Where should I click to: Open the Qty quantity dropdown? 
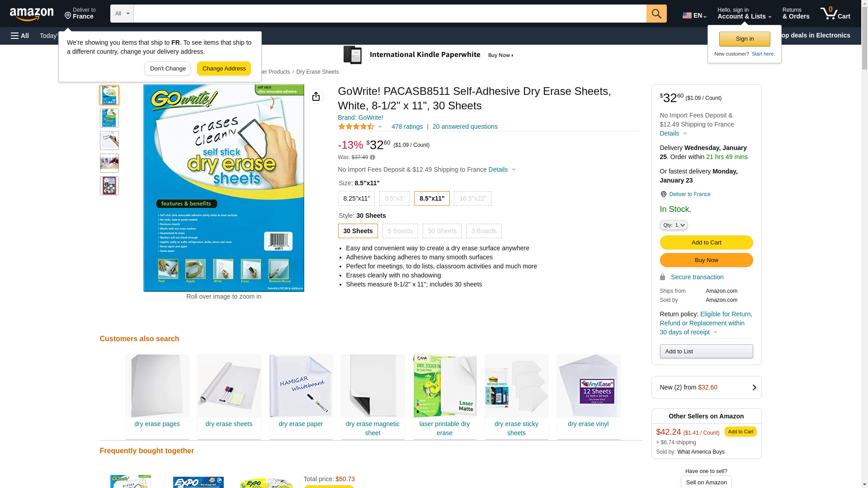[x=674, y=225]
